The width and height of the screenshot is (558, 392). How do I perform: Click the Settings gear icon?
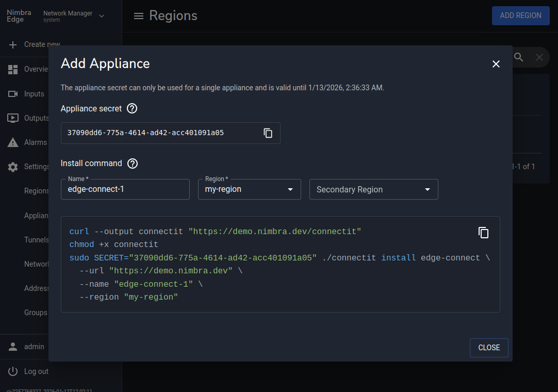tap(13, 167)
